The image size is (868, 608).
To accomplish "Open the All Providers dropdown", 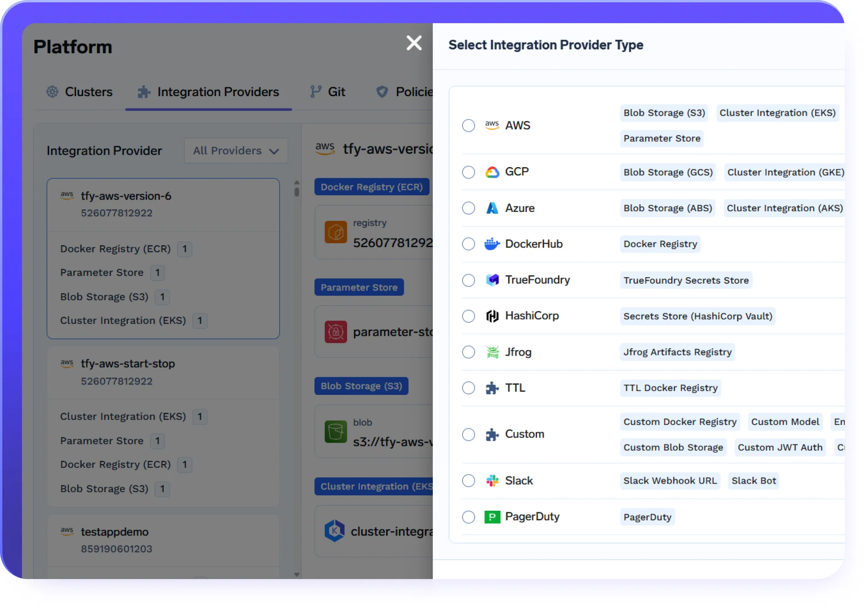I will [x=236, y=151].
